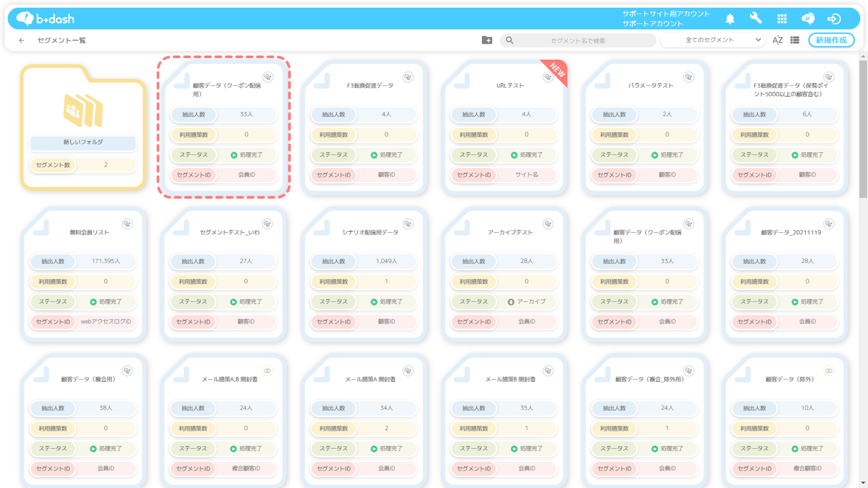Open セグメントテスト_いわ segment card title
Viewport: 868px width, 488px height.
230,233
